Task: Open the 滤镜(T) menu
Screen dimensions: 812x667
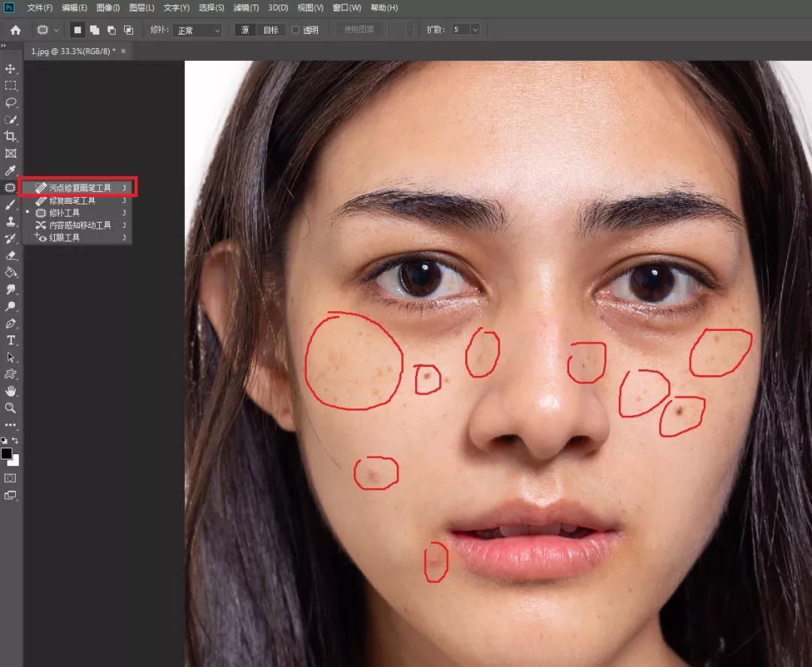Action: point(245,8)
